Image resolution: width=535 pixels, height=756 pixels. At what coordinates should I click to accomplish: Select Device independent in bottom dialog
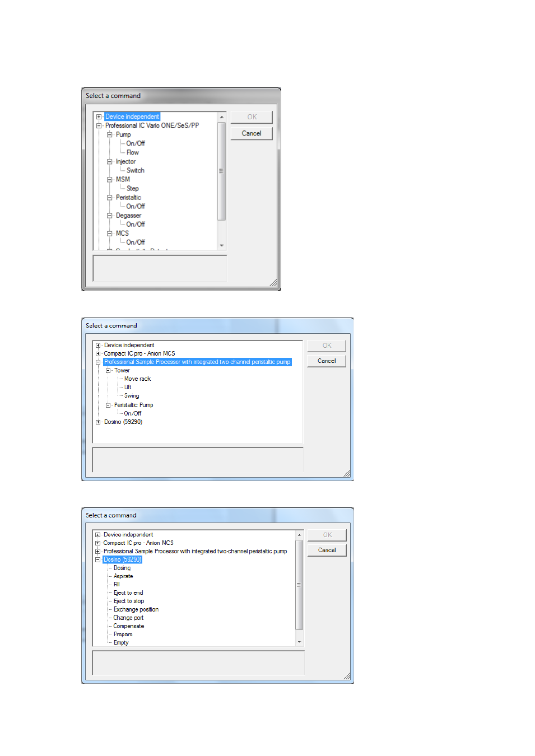pos(128,535)
